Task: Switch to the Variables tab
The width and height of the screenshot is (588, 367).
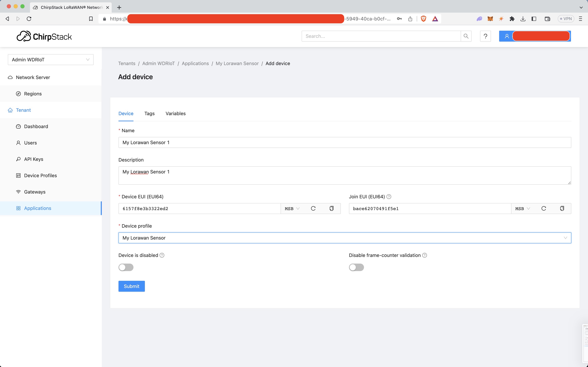Action: tap(175, 114)
